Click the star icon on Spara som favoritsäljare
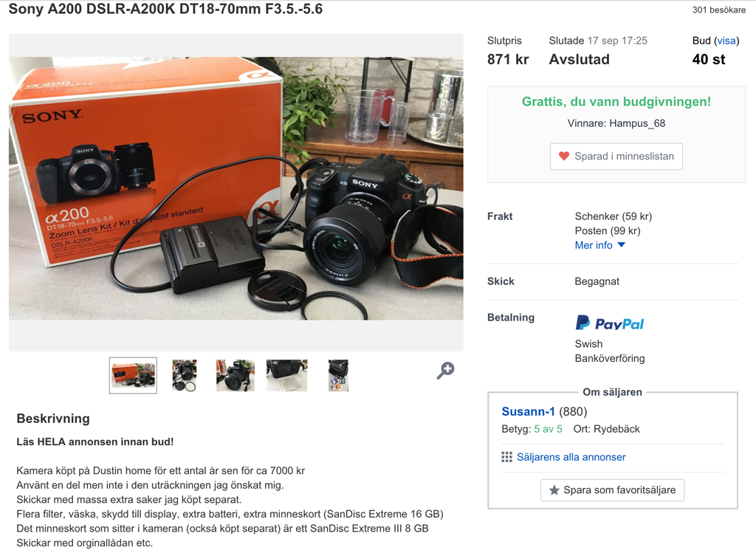The height and width of the screenshot is (556, 756). tap(554, 490)
